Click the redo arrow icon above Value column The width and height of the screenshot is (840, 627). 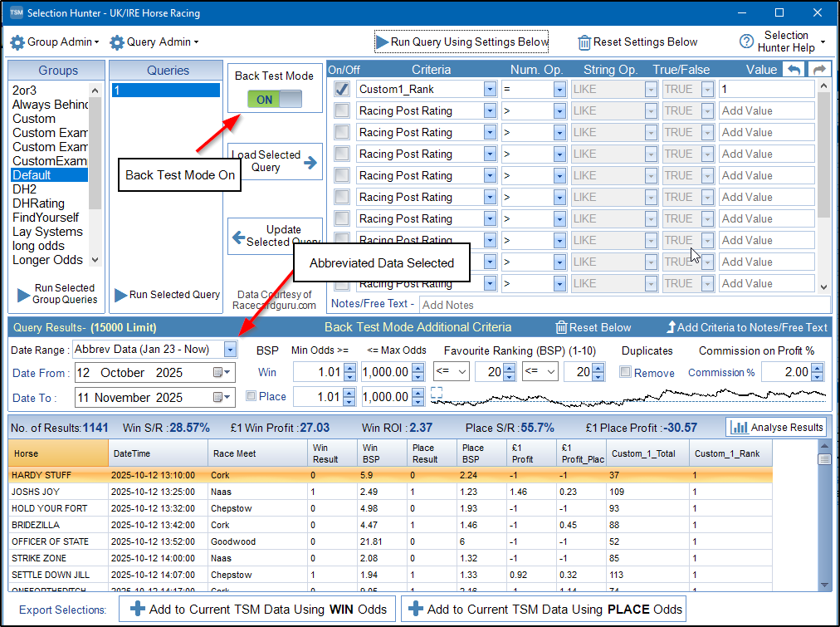[x=818, y=70]
